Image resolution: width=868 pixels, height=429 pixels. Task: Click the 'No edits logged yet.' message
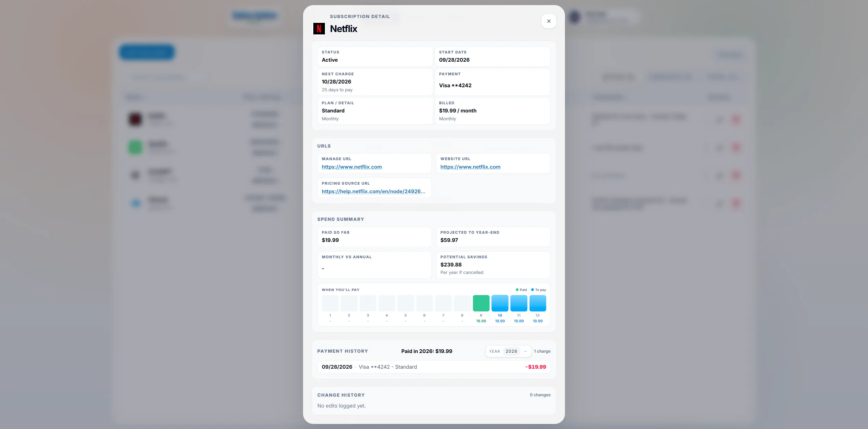pos(341,406)
